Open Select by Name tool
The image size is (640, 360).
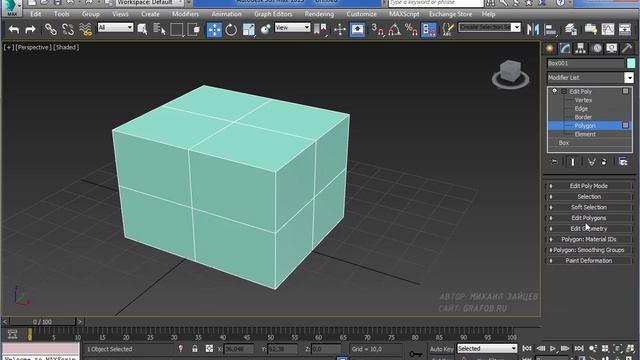click(x=159, y=29)
